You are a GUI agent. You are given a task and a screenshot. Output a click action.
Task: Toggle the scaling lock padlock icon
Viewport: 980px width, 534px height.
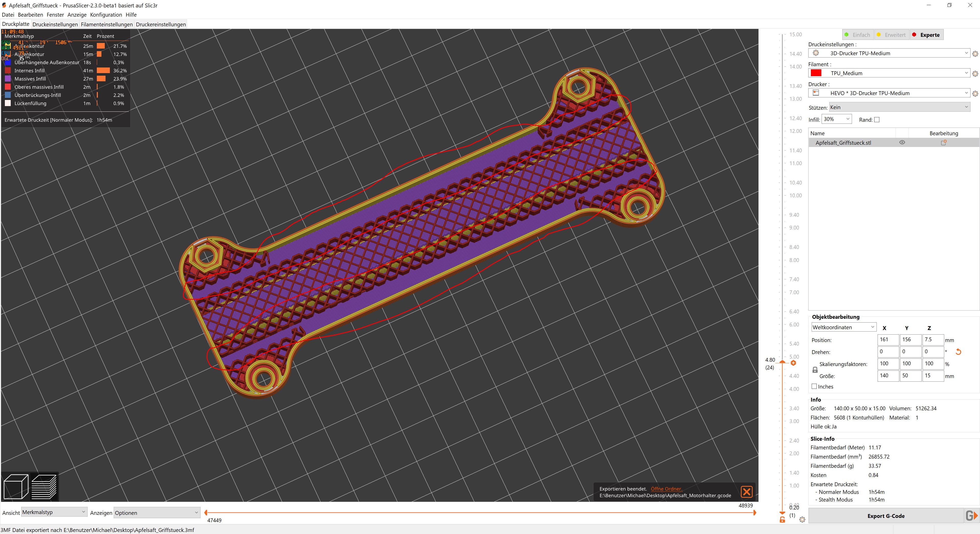[815, 370]
